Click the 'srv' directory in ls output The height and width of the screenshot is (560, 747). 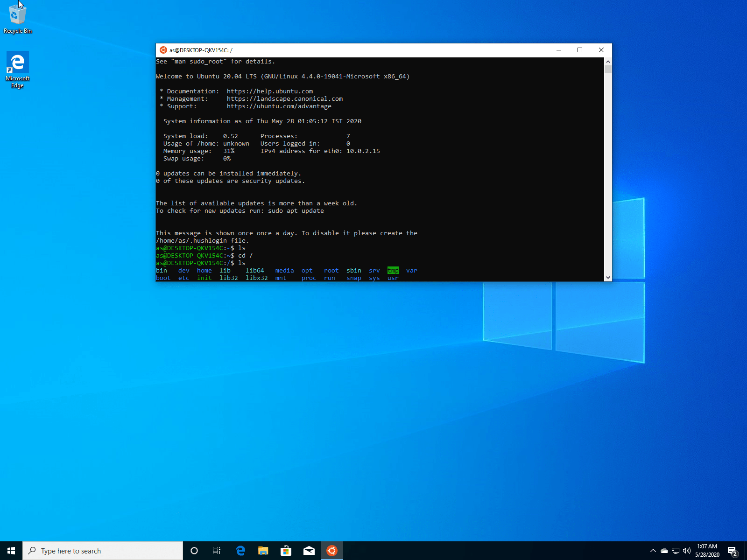tap(374, 271)
